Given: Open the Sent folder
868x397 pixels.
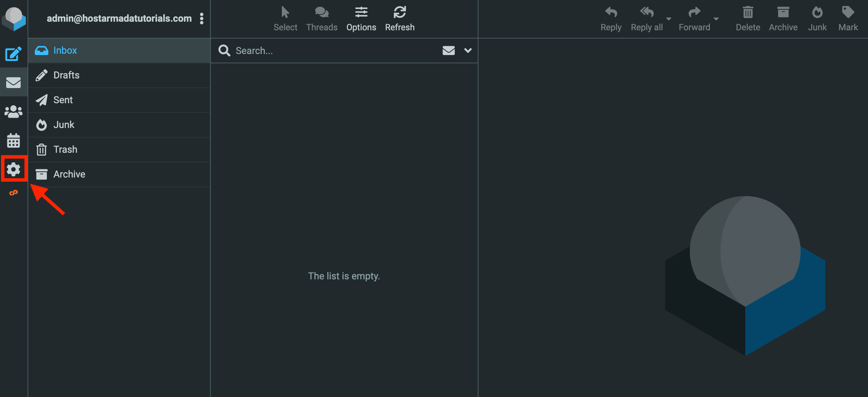Looking at the screenshot, I should tap(119, 100).
